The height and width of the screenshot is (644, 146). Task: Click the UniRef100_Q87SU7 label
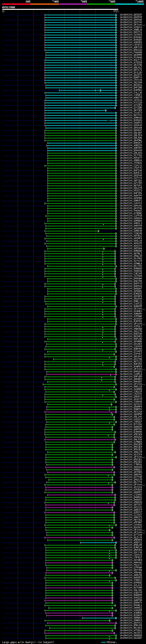point(131,505)
